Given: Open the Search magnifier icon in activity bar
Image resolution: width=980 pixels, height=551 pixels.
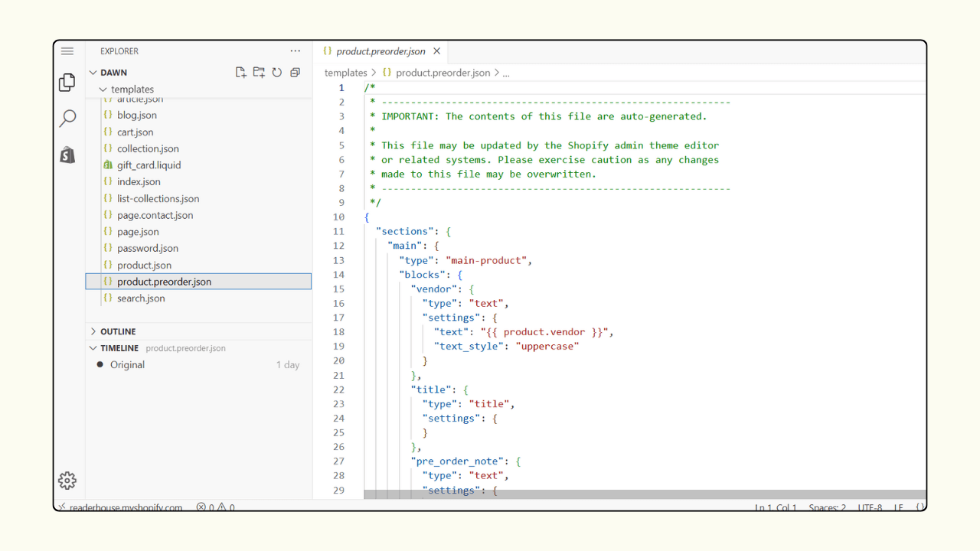Looking at the screenshot, I should tap(67, 119).
